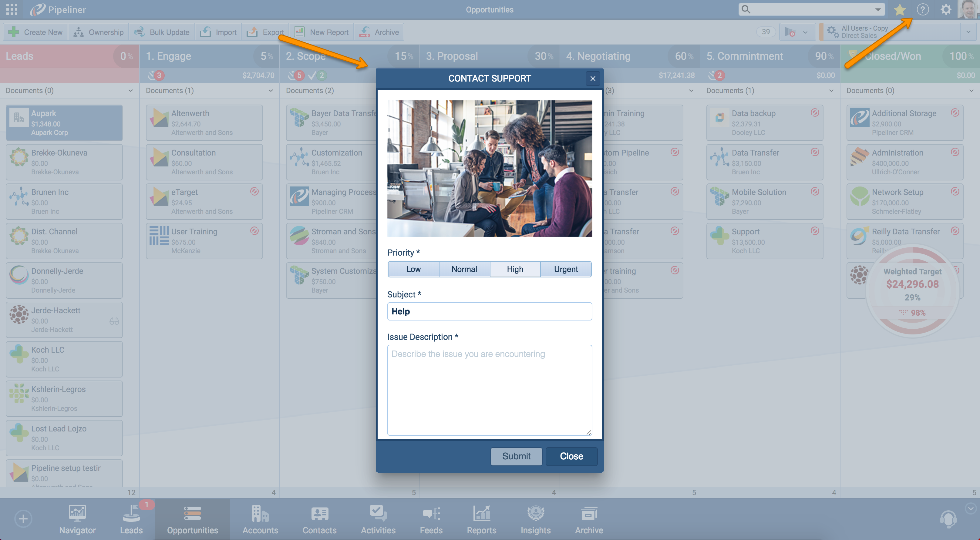Go to the Feeds section
Screen dimensions: 980x540
[x=431, y=519]
